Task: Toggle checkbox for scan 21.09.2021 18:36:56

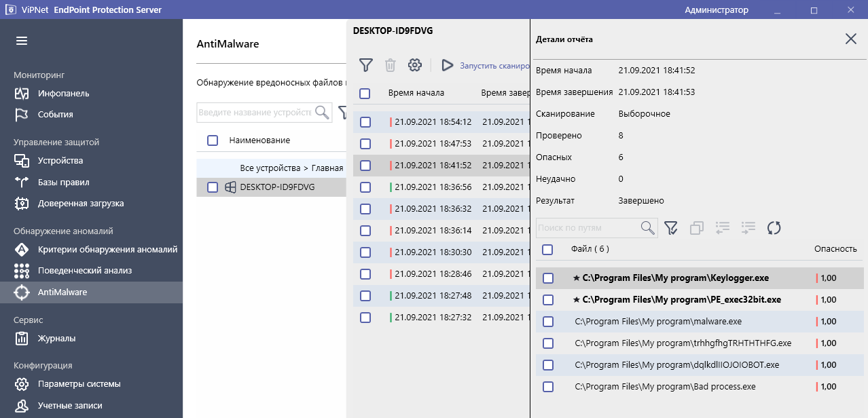Action: pyautogui.click(x=365, y=187)
